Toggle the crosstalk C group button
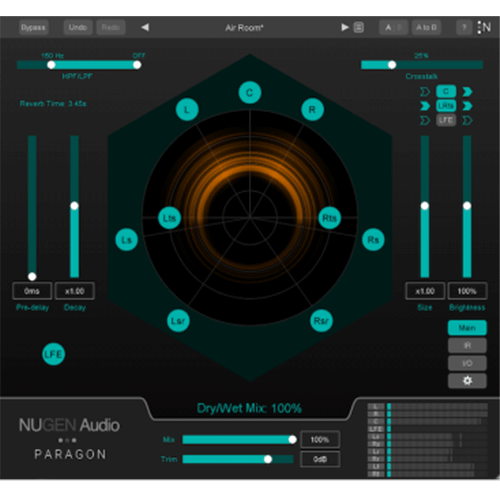This screenshot has width=500, height=500. pyautogui.click(x=446, y=91)
